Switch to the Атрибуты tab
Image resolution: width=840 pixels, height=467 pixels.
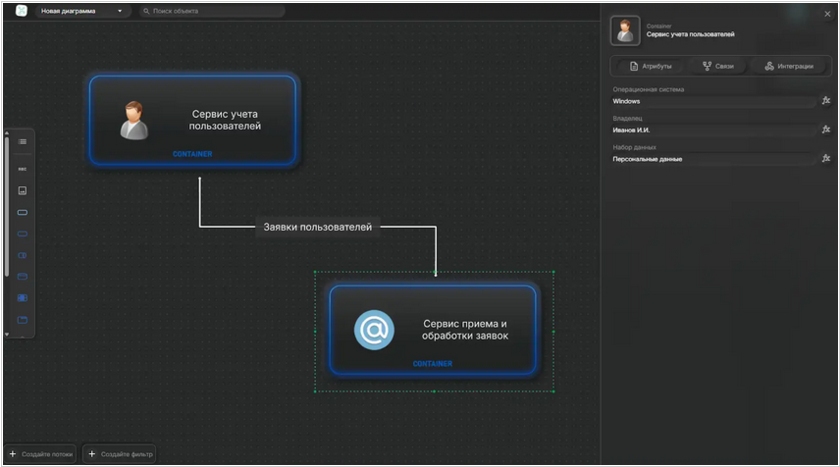(x=650, y=66)
